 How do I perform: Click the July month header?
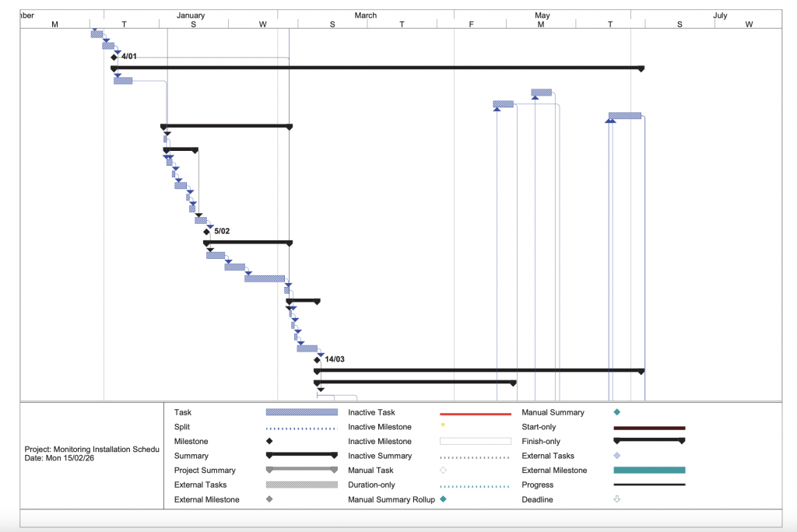click(720, 16)
